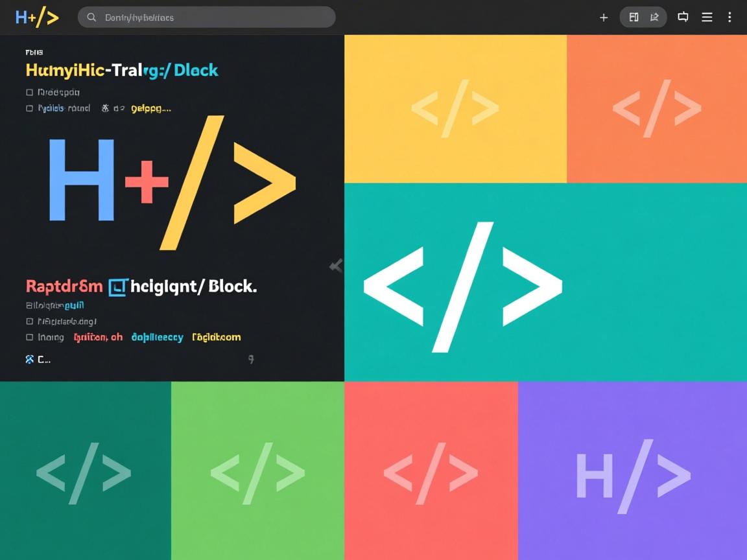The width and height of the screenshot is (747, 560).
Task: Click the panel layout icon in the toolbar pill
Action: pos(634,17)
